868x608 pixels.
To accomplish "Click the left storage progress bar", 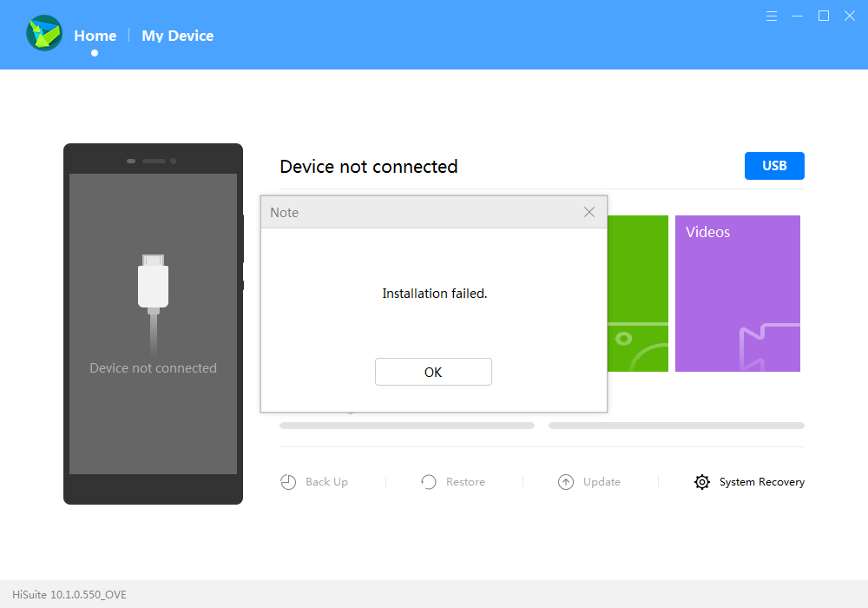I will coord(407,426).
